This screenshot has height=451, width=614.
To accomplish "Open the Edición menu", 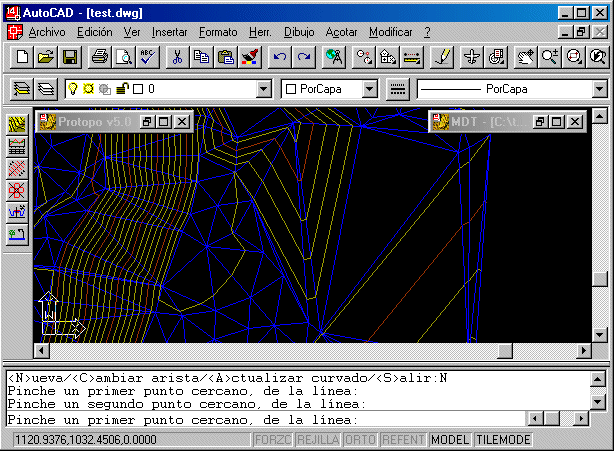I will coord(94,32).
